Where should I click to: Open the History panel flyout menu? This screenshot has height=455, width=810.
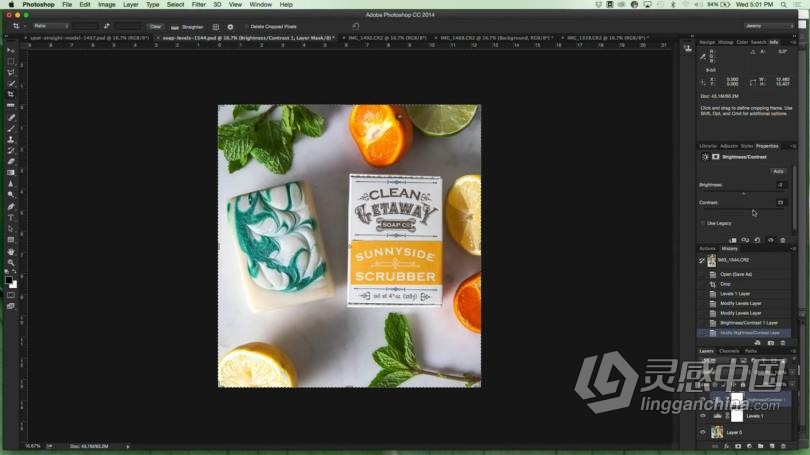[x=793, y=249]
